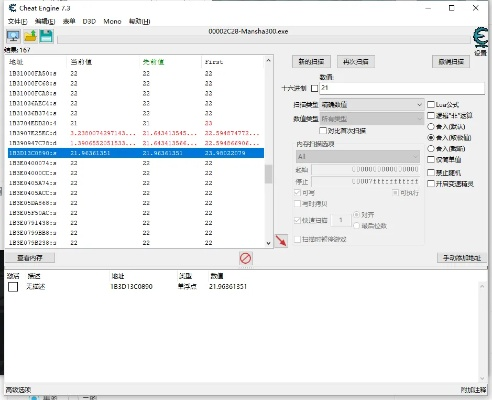The image size is (492, 400).
Task: Open the 表单 menu
Action: (x=69, y=21)
